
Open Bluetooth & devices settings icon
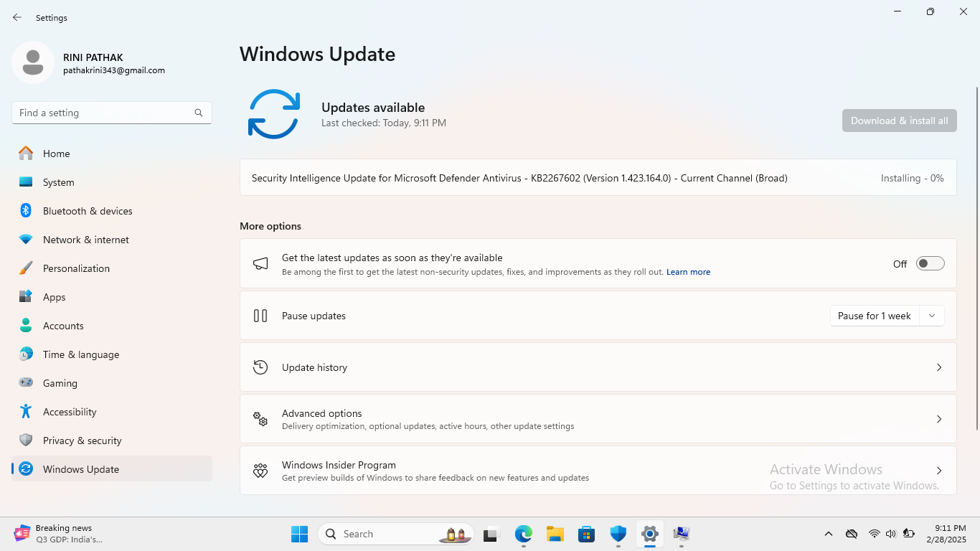click(x=27, y=211)
